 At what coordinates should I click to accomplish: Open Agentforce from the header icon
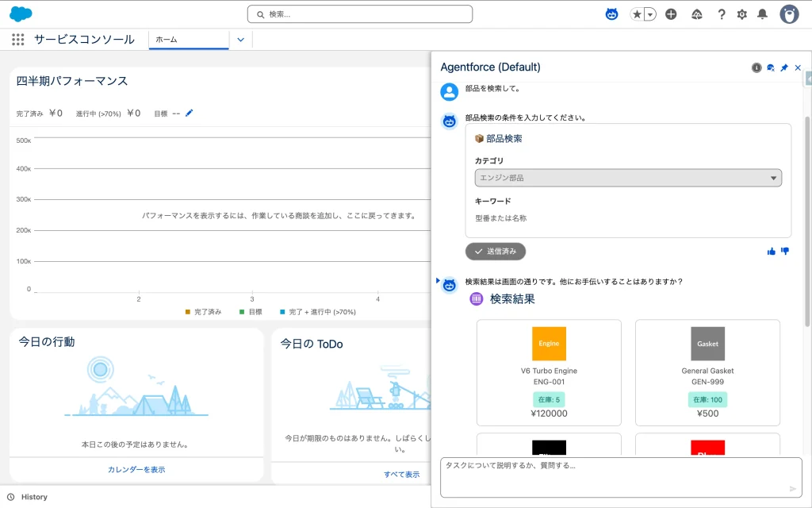(611, 14)
